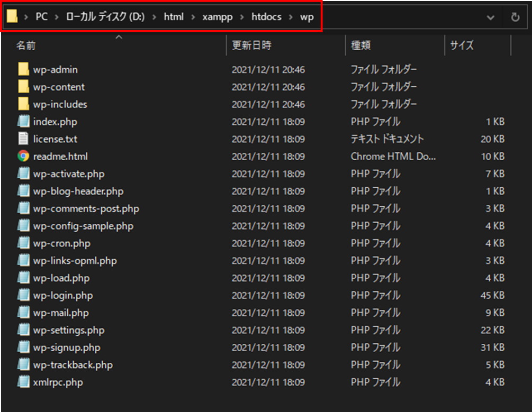Click the index.php file icon
This screenshot has width=532, height=412.
pos(23,122)
